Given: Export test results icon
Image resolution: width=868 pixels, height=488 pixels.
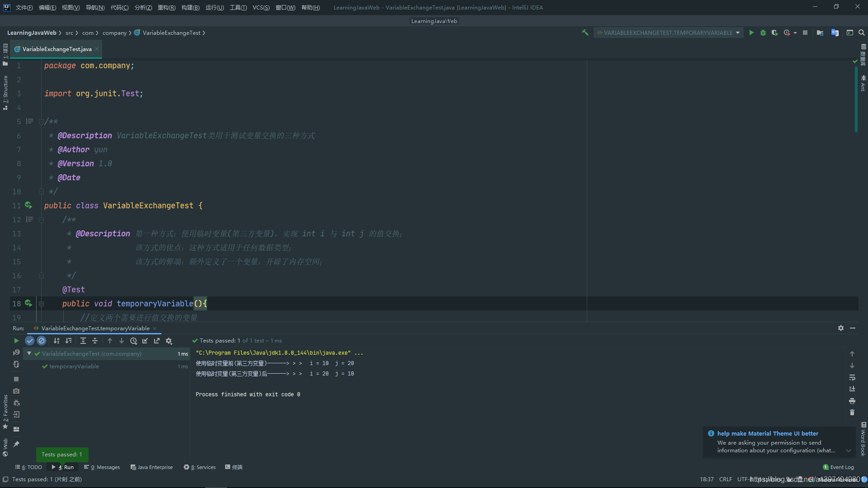Looking at the screenshot, I should [157, 341].
